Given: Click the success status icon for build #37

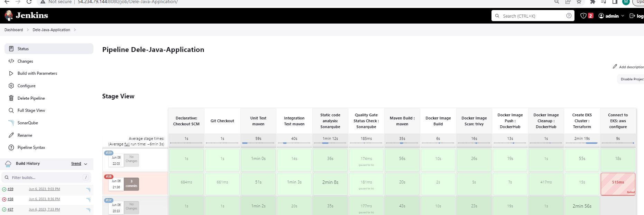Looking at the screenshot, I should (x=4, y=209).
